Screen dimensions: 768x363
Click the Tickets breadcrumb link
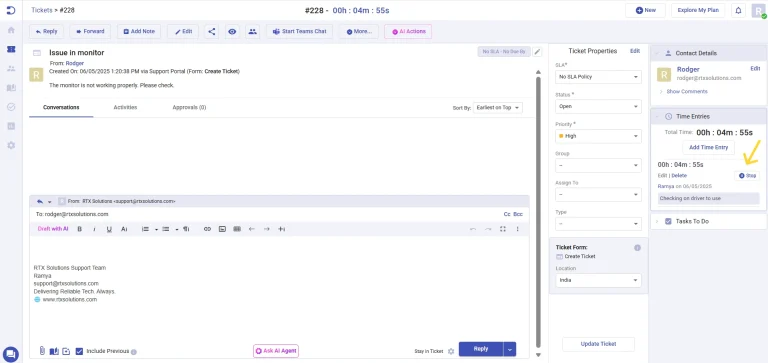click(42, 10)
